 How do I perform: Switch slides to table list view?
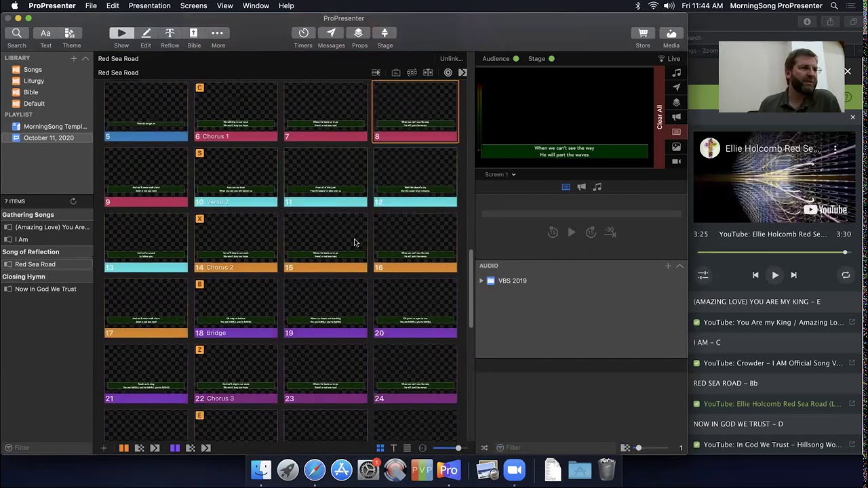(407, 448)
